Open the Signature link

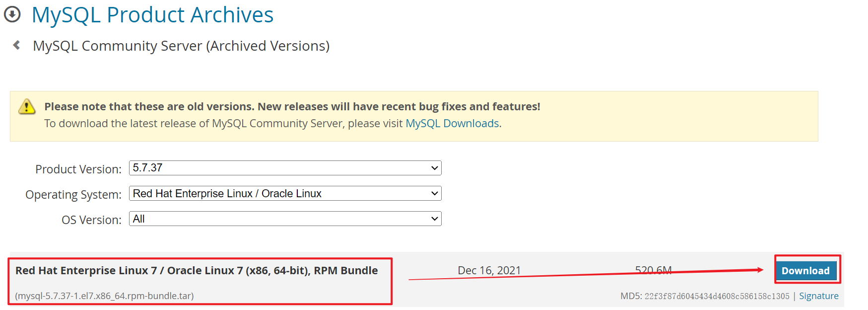point(818,296)
